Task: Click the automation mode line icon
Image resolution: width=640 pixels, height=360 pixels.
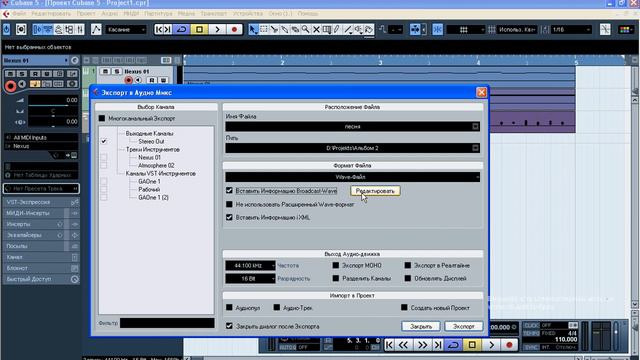Action: coord(96,29)
